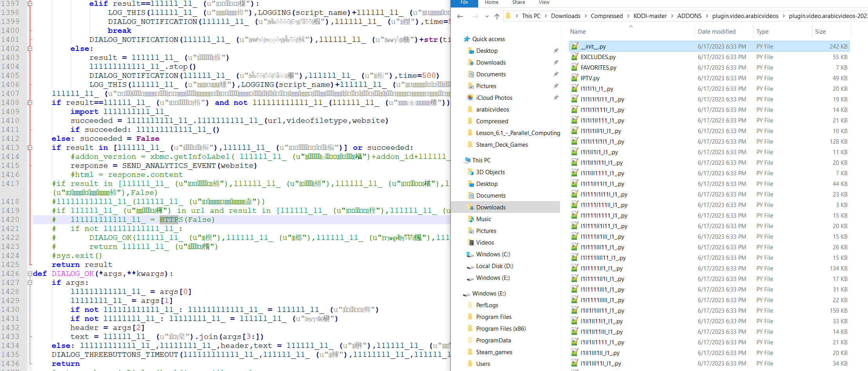Select the Steam_games folder in the sidebar

click(x=494, y=352)
